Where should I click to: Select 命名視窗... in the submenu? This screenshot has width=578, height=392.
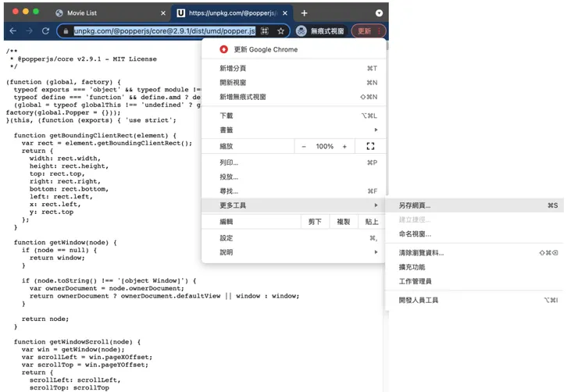[475, 234]
